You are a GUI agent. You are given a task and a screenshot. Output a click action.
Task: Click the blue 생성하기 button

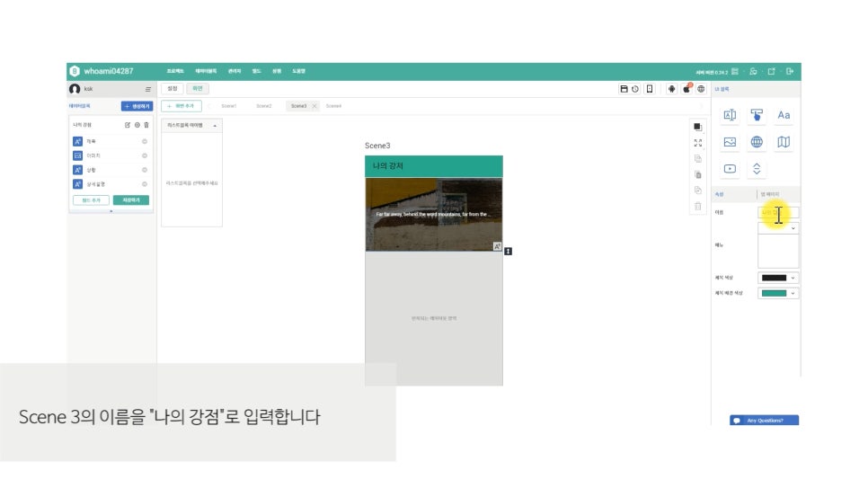click(137, 106)
